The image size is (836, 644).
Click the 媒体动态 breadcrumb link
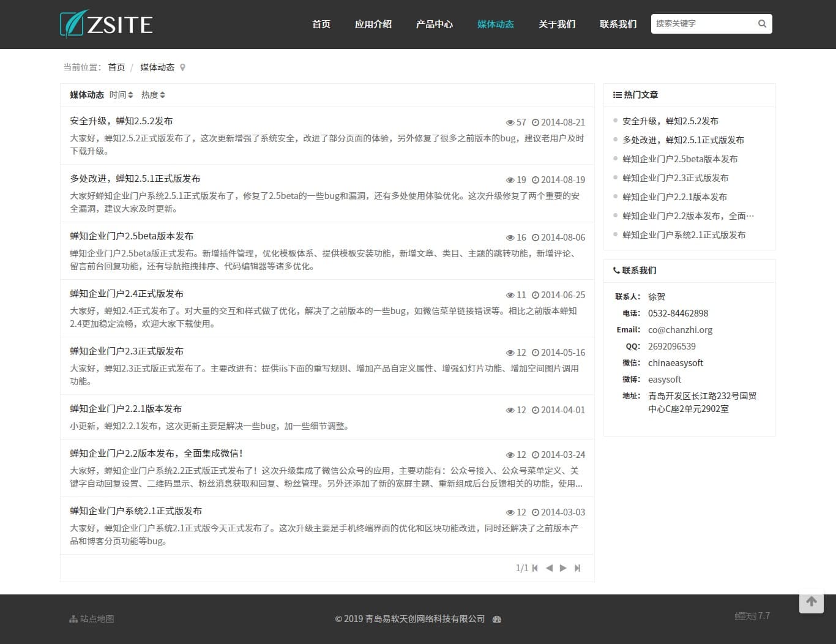tap(157, 67)
